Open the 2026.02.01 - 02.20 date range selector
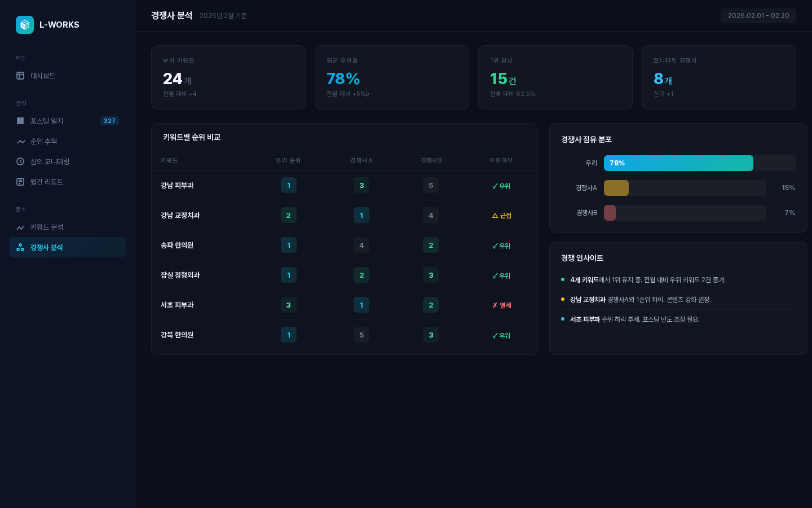 click(x=758, y=16)
